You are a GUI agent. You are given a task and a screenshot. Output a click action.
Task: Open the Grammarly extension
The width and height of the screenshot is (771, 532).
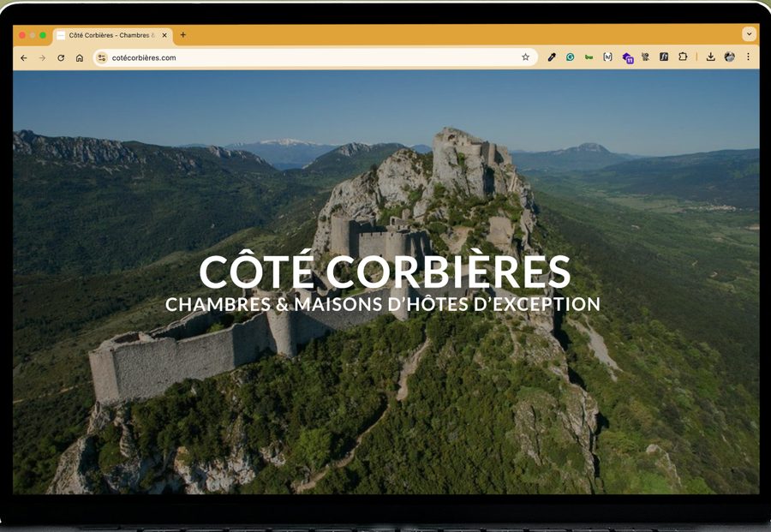[571, 57]
